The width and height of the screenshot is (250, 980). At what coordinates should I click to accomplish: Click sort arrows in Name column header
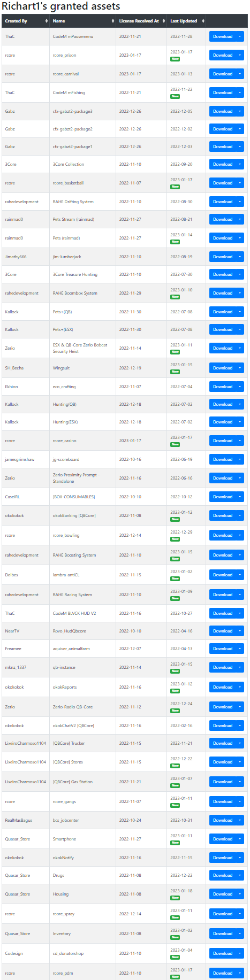pyautogui.click(x=113, y=21)
